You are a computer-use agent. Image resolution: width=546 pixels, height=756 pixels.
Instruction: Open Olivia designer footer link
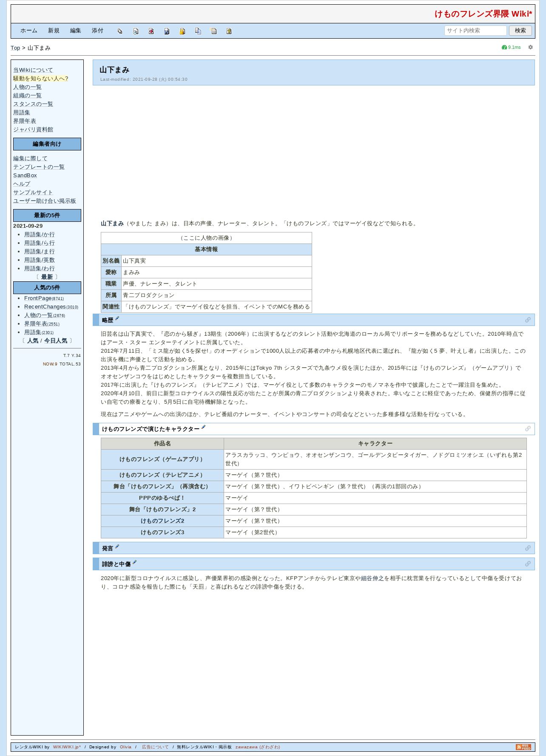pyautogui.click(x=125, y=747)
